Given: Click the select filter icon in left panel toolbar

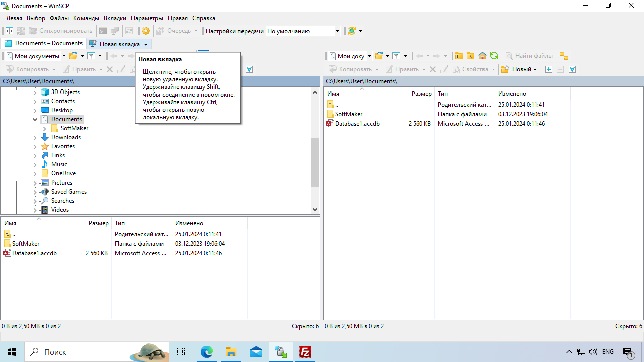Looking at the screenshot, I should (x=249, y=69).
